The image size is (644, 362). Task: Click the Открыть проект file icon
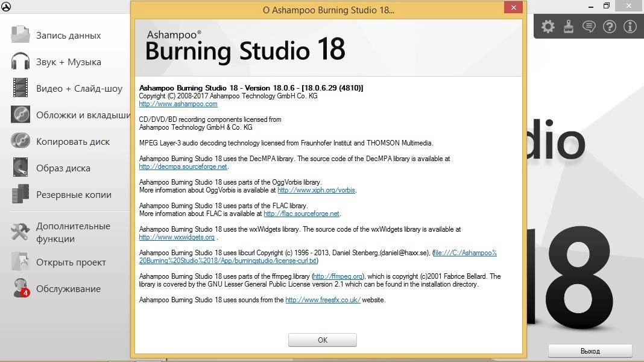click(20, 262)
